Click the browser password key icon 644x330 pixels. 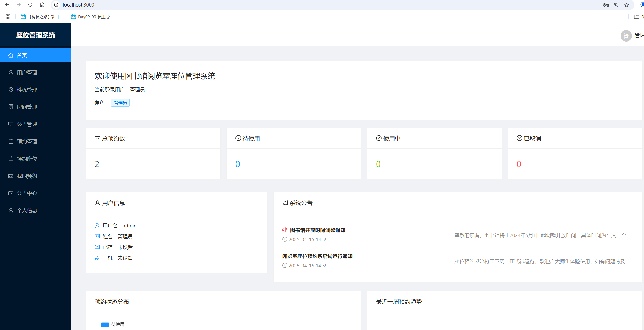(606, 5)
